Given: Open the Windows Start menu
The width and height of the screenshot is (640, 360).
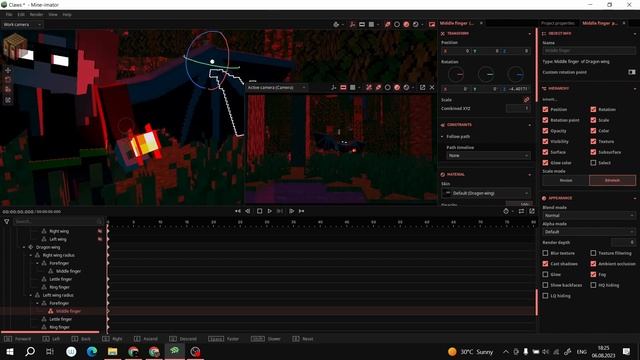Looking at the screenshot, I should (x=10, y=351).
